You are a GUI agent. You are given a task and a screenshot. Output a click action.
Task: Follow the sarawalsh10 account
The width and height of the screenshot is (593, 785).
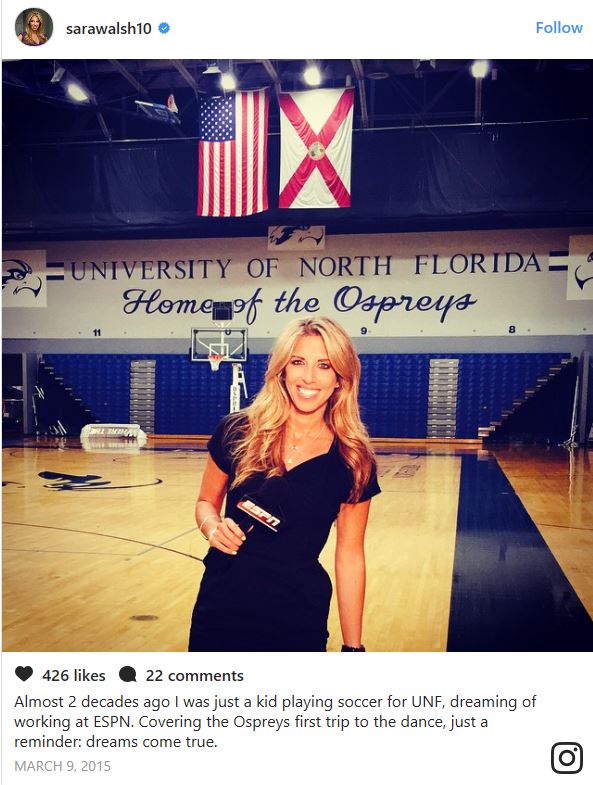tap(559, 28)
